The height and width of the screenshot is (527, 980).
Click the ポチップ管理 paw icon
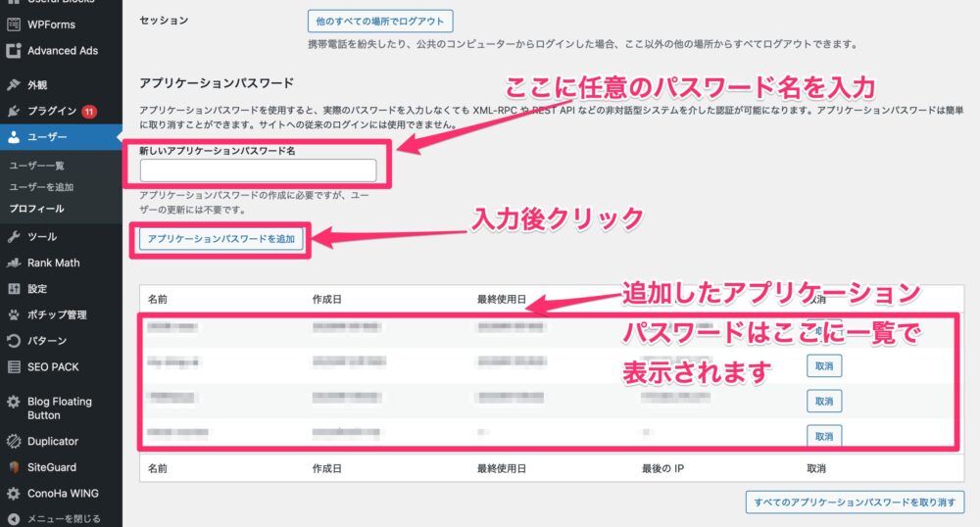coord(14,315)
